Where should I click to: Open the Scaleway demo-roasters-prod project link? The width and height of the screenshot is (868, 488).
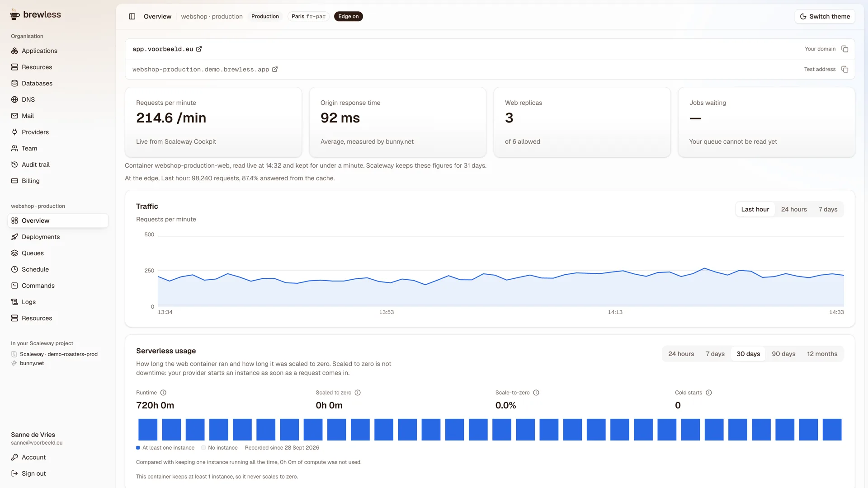click(54, 354)
